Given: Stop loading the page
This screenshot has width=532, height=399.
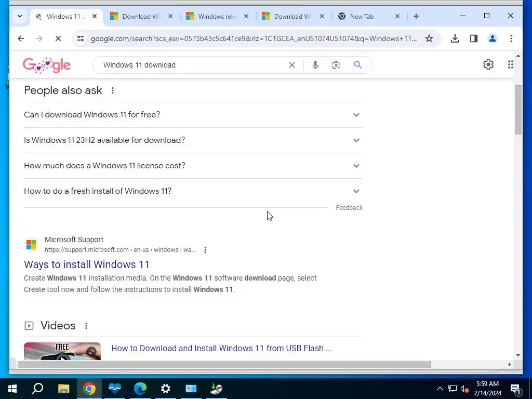Looking at the screenshot, I should coord(58,38).
